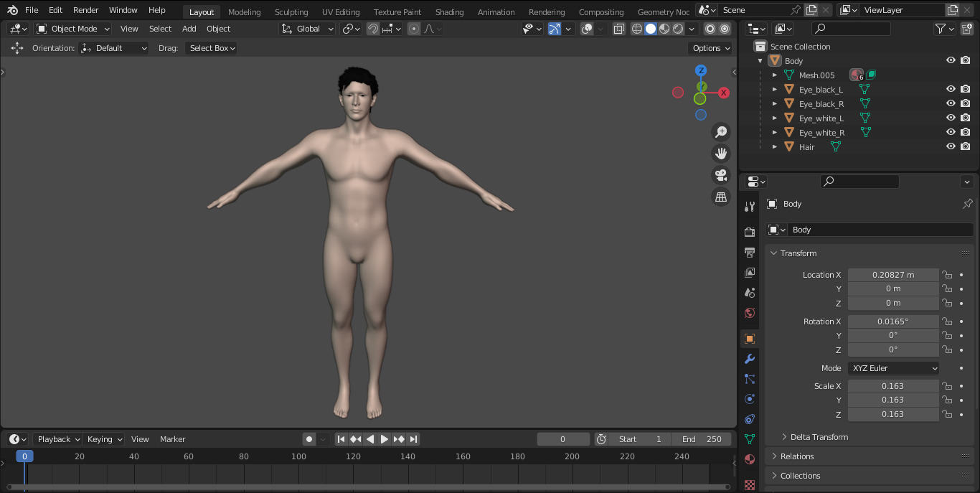Open the Object properties tab (orange square)
The width and height of the screenshot is (980, 493).
[750, 339]
